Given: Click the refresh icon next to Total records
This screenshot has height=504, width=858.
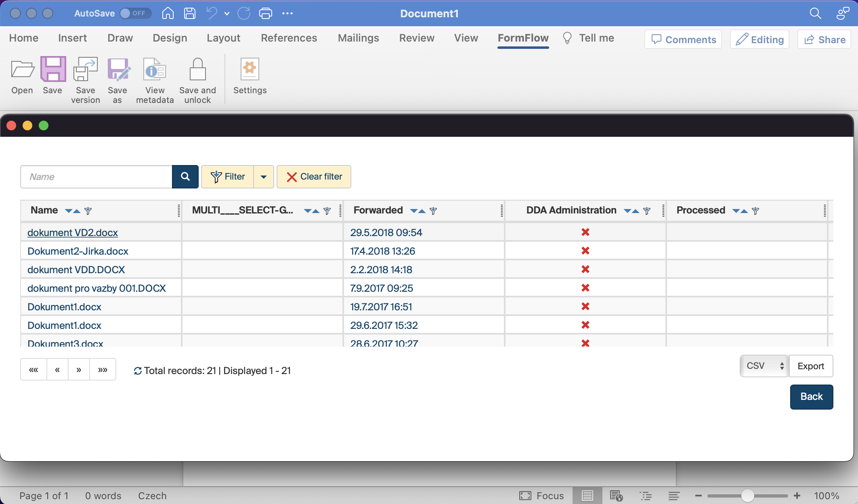Looking at the screenshot, I should 138,371.
